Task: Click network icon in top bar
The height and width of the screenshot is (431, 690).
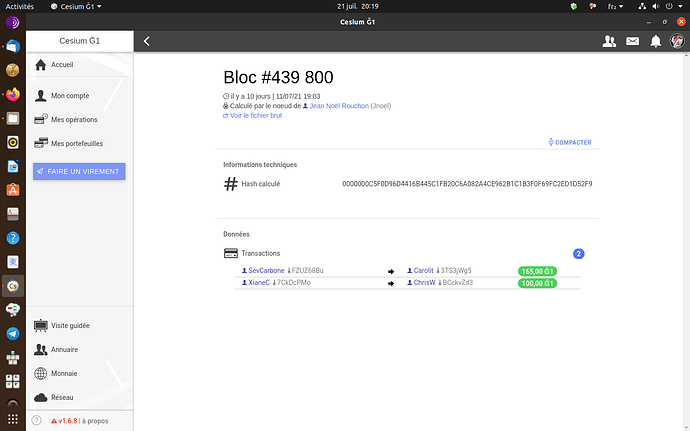Action: coord(642,6)
